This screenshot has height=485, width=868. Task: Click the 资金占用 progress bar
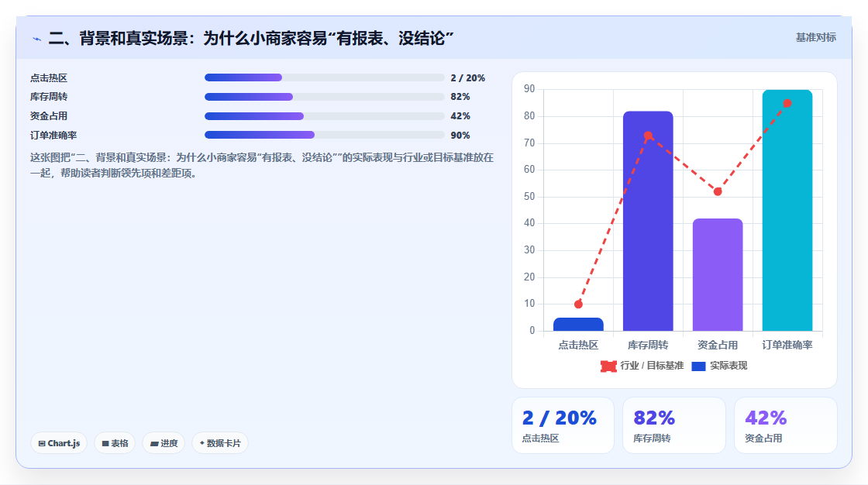click(325, 116)
